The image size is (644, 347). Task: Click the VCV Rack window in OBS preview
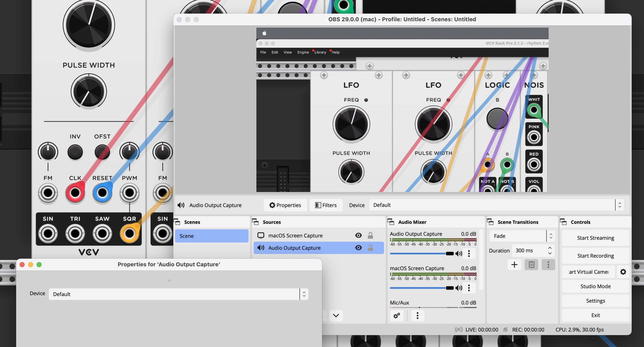[x=402, y=115]
